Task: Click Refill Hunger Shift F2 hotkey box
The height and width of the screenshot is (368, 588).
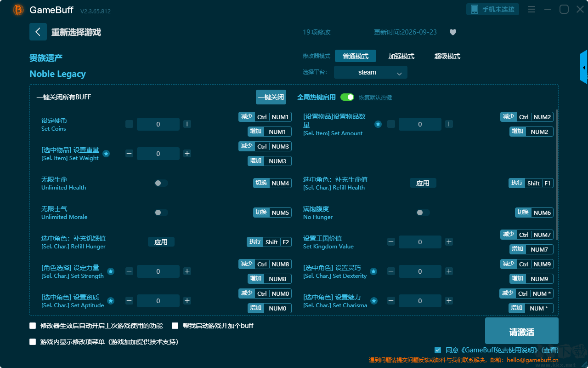Action: 269,242
